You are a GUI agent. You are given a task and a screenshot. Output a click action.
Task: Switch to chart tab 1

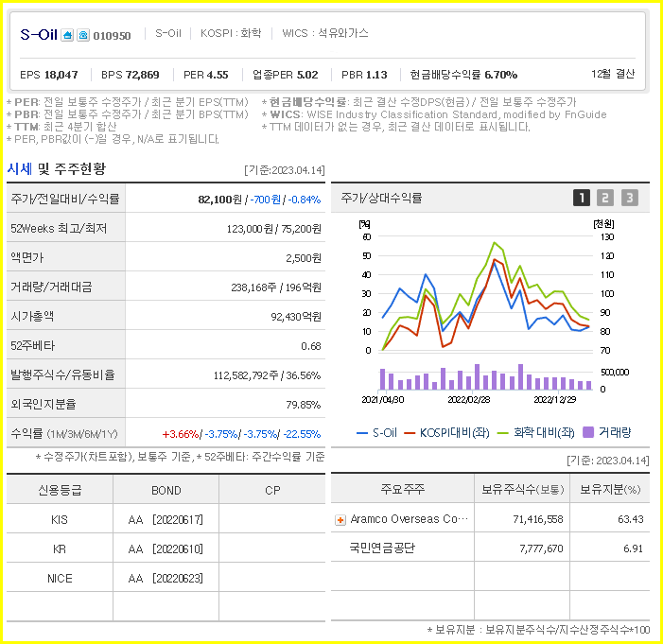pyautogui.click(x=582, y=198)
